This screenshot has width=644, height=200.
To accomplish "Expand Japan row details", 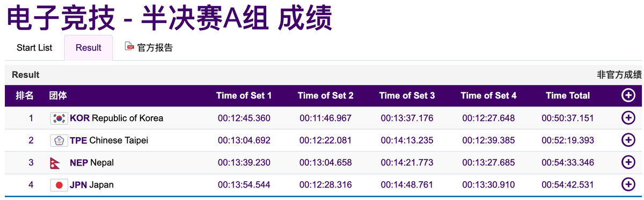I will tap(628, 185).
